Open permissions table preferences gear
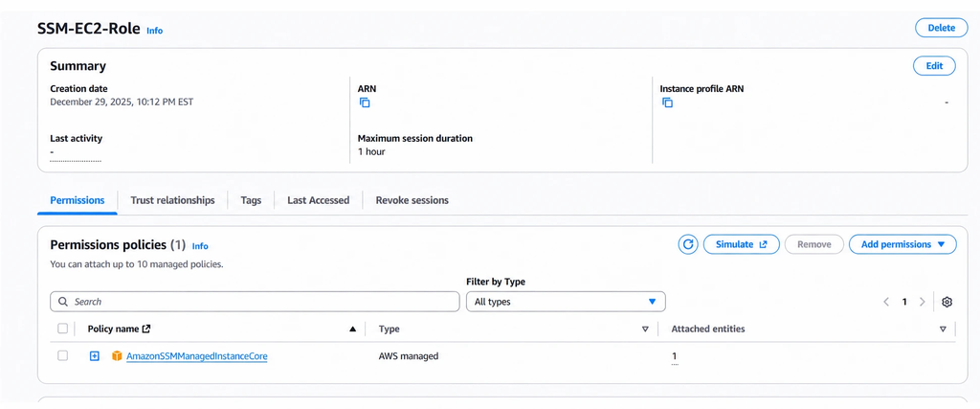The height and width of the screenshot is (409, 980). tap(947, 302)
